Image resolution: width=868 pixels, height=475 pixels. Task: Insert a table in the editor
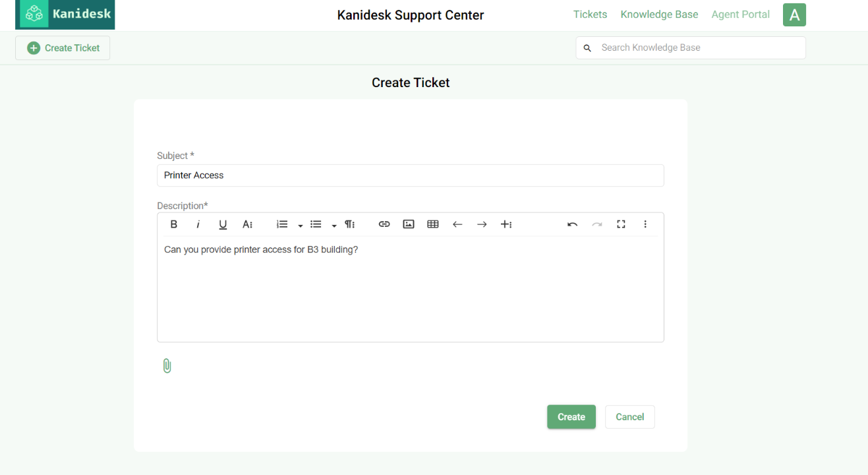point(432,224)
